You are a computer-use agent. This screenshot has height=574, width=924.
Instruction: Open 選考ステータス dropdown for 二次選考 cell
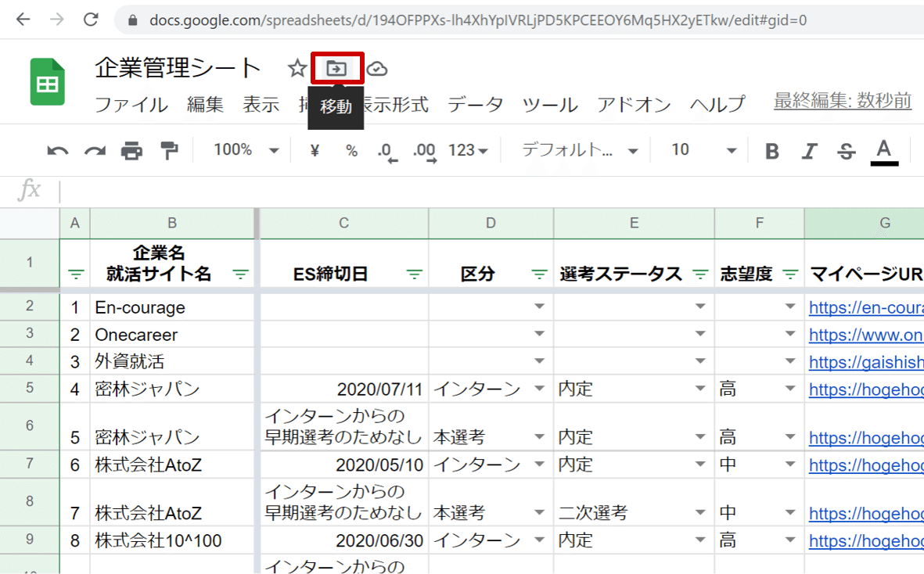700,512
